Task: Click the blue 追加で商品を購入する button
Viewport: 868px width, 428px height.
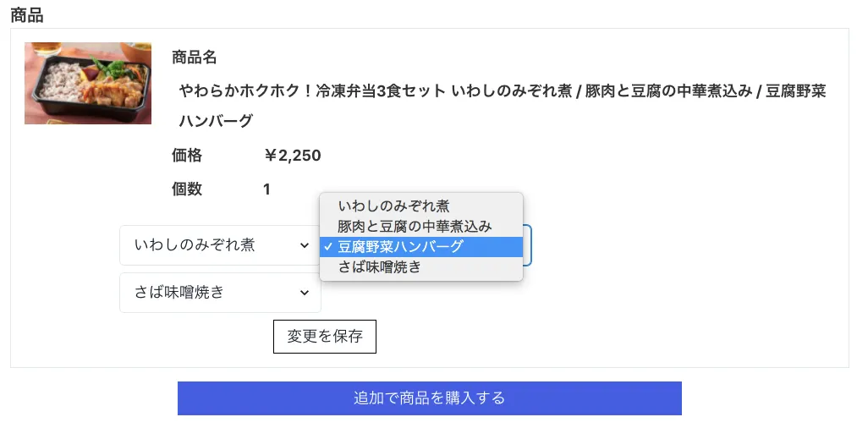Action: 429,398
